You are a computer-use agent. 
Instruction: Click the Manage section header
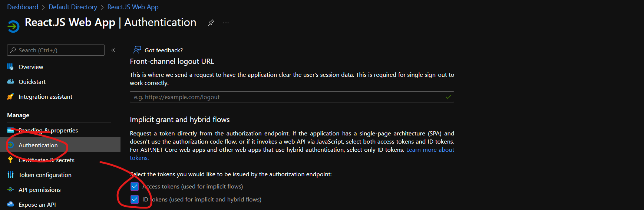pyautogui.click(x=18, y=115)
